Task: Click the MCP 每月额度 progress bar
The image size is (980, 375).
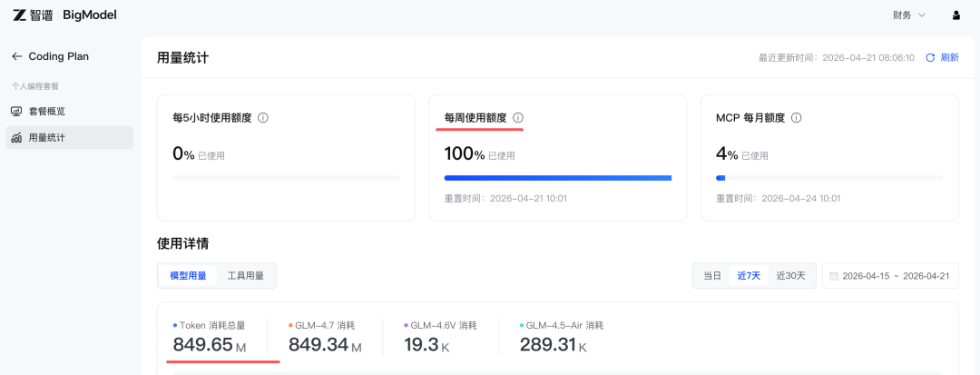Action: point(829,178)
